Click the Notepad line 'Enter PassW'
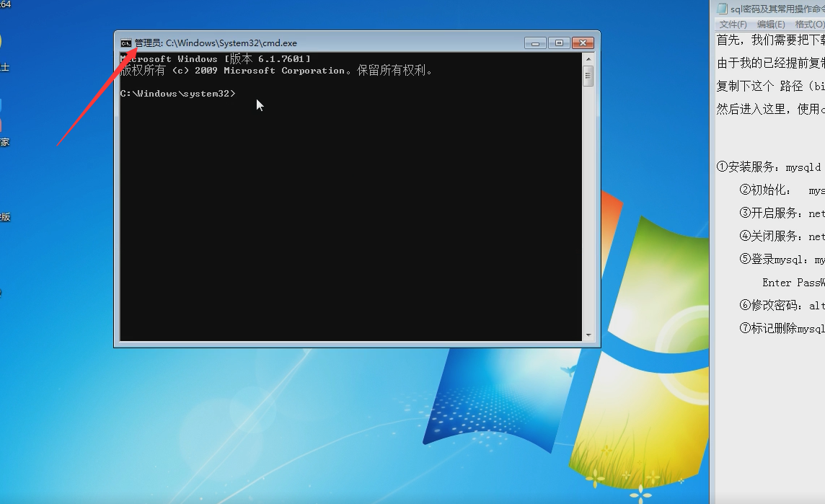 point(793,283)
